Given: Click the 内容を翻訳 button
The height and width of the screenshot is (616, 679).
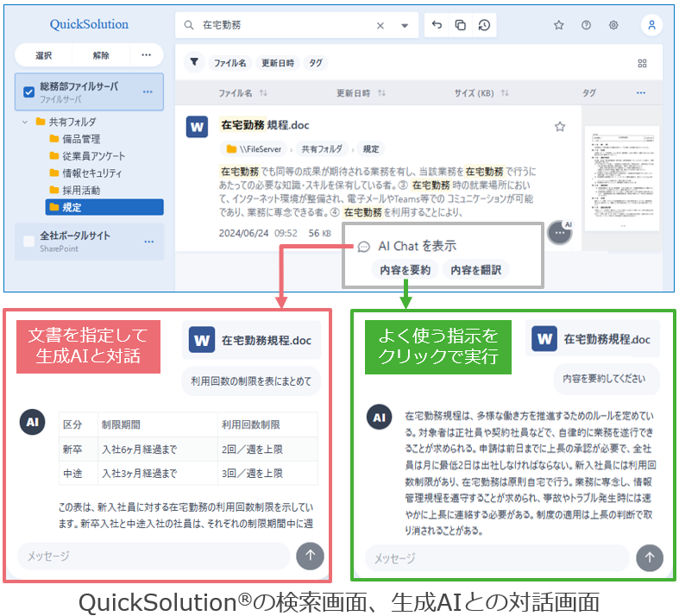Looking at the screenshot, I should [476, 270].
